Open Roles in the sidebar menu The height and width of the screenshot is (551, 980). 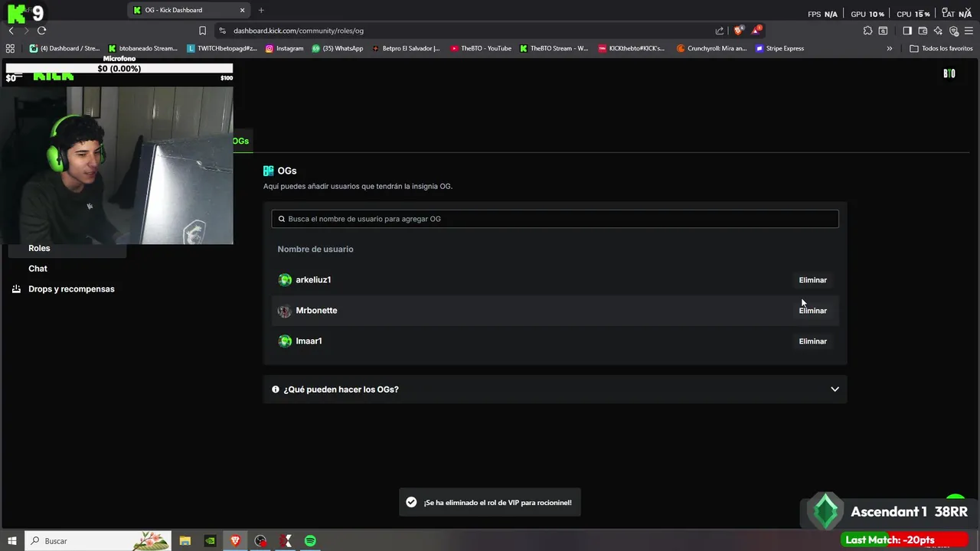point(39,248)
